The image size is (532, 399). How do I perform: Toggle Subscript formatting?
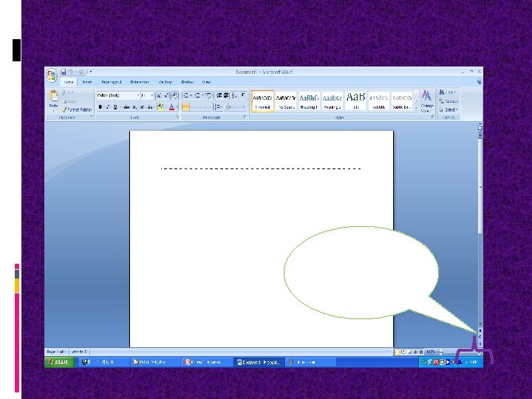click(134, 107)
